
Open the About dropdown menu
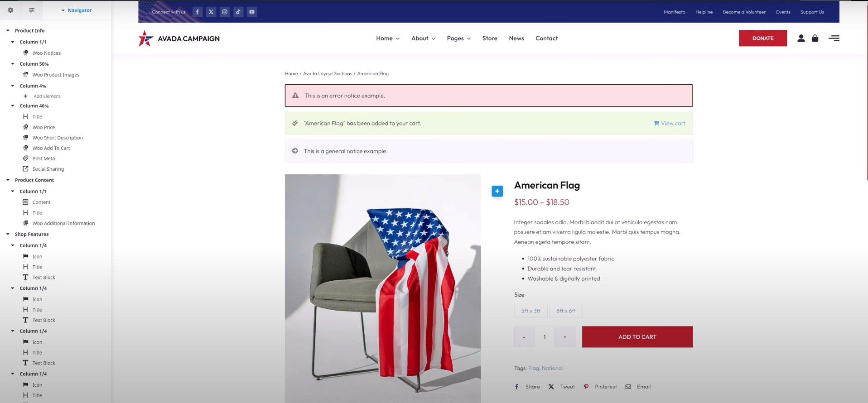[423, 38]
